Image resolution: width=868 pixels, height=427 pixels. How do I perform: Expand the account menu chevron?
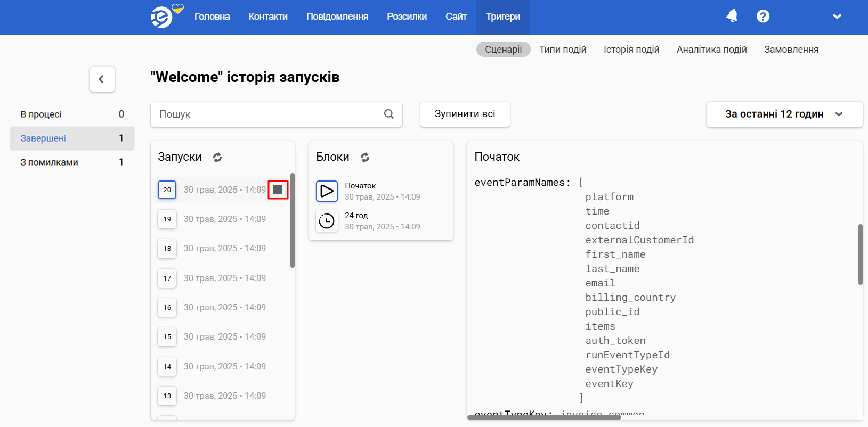837,17
